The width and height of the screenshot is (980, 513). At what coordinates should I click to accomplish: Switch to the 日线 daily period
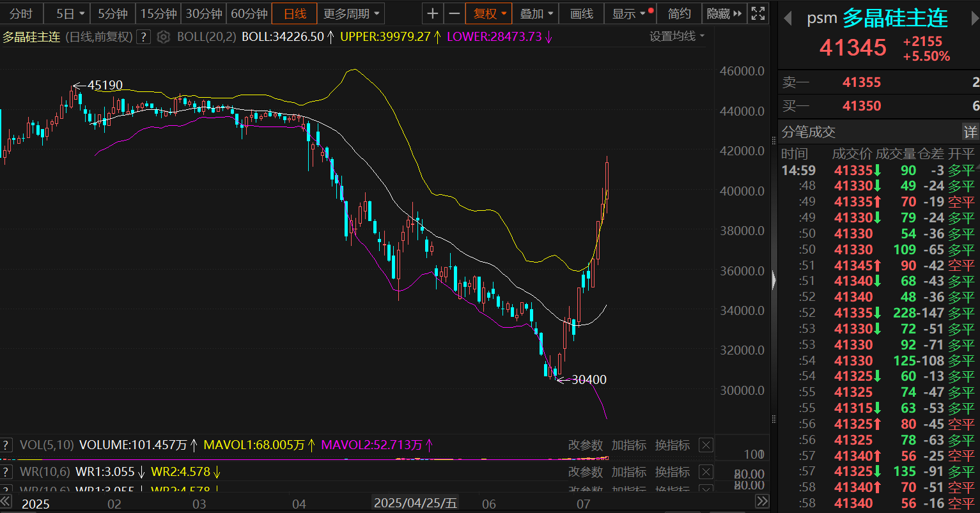[295, 13]
